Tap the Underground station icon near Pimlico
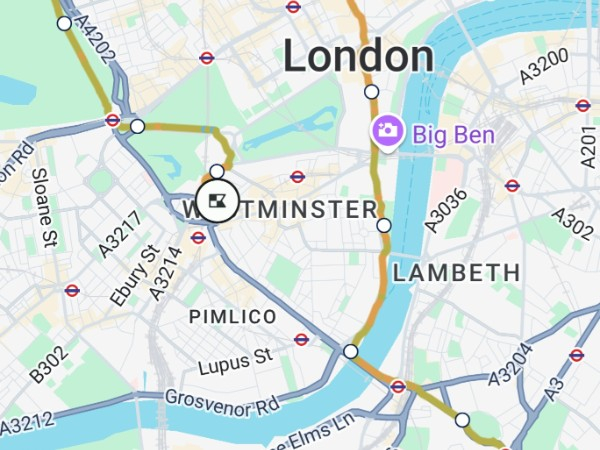Image resolution: width=600 pixels, height=450 pixels. (x=301, y=339)
